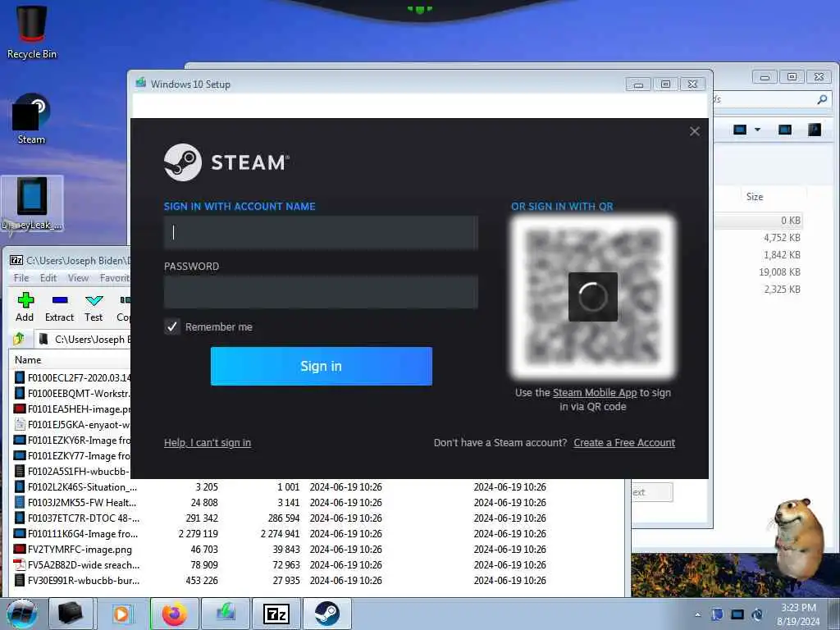Open the Recycle Bin desktop icon
Screen dimensions: 840x630
point(32,31)
